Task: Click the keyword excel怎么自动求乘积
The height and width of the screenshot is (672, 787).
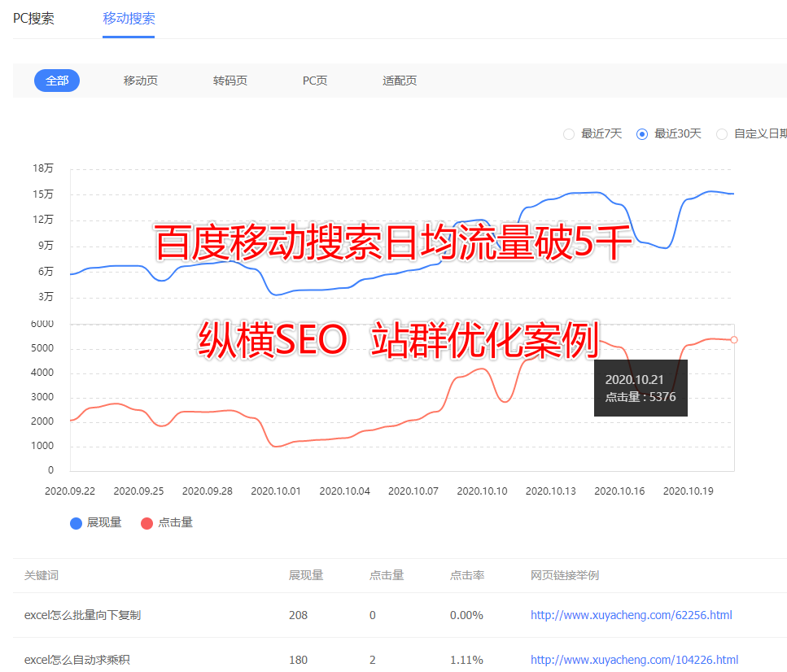Action: coord(77,660)
